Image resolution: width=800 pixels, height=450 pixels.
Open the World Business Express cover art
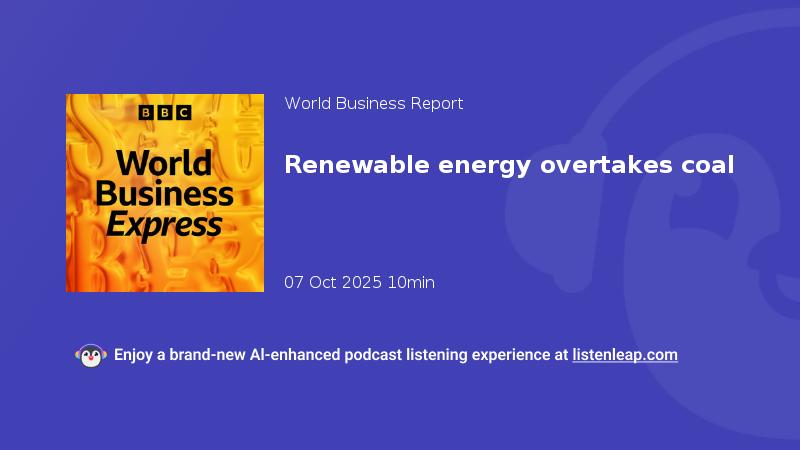tap(165, 193)
